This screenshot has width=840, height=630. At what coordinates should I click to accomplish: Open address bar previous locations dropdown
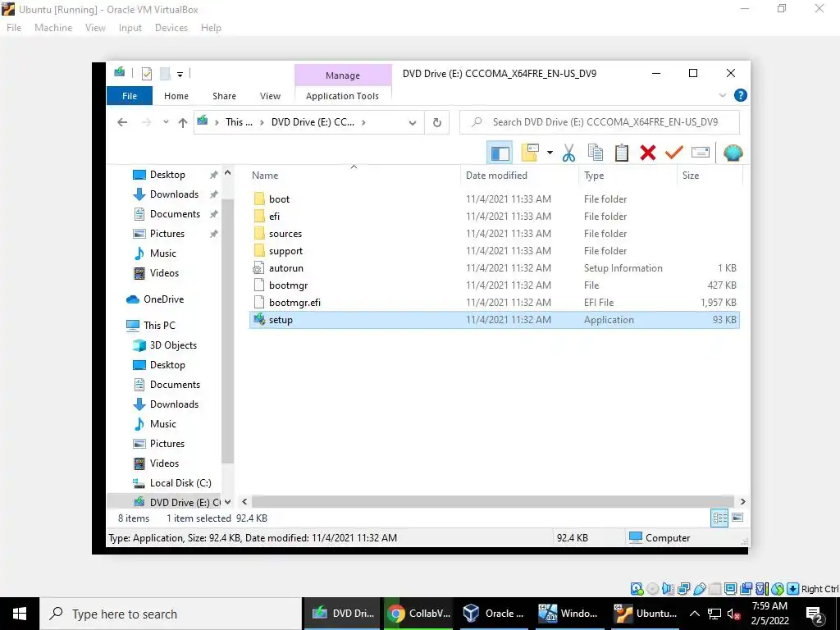413,123
